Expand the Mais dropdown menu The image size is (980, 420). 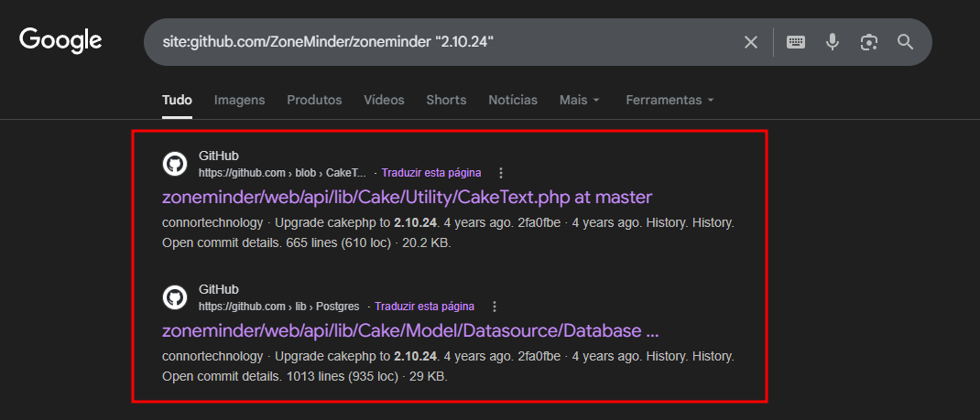(580, 100)
